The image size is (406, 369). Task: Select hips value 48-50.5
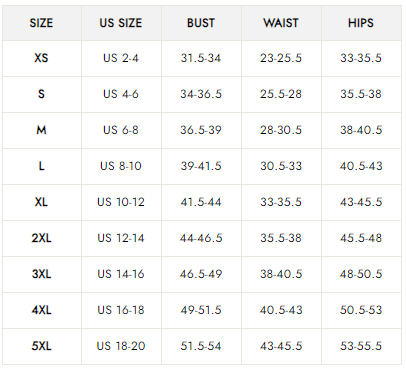361,274
